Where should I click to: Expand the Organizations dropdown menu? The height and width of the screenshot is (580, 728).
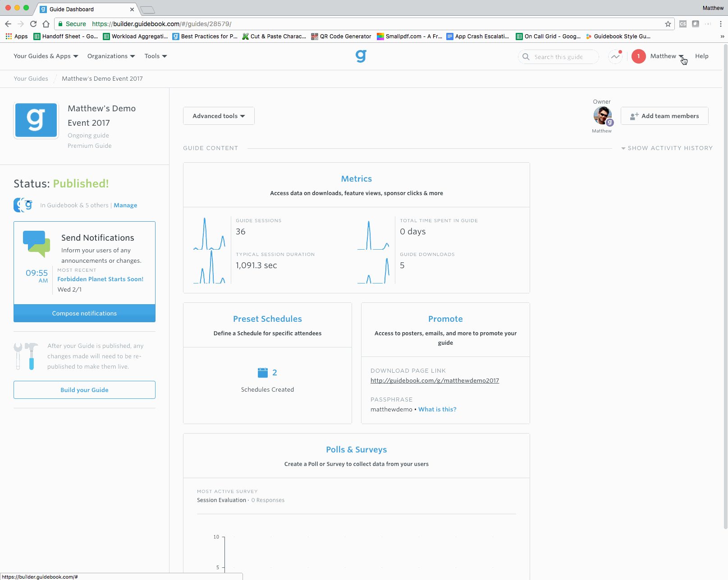(111, 56)
